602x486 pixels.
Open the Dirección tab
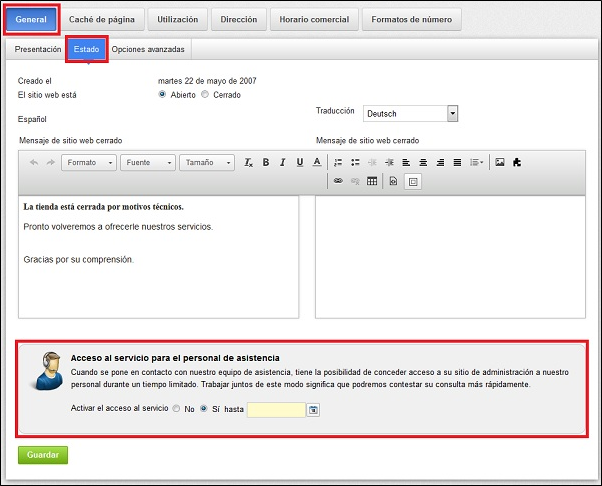[239, 19]
